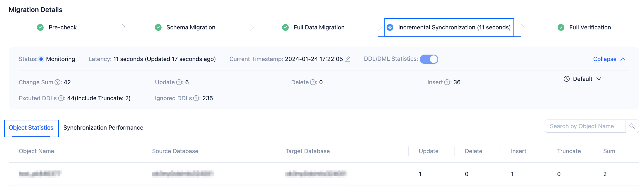Image resolution: width=644 pixels, height=187 pixels.
Task: Select the Pre-check step
Action: click(x=57, y=27)
